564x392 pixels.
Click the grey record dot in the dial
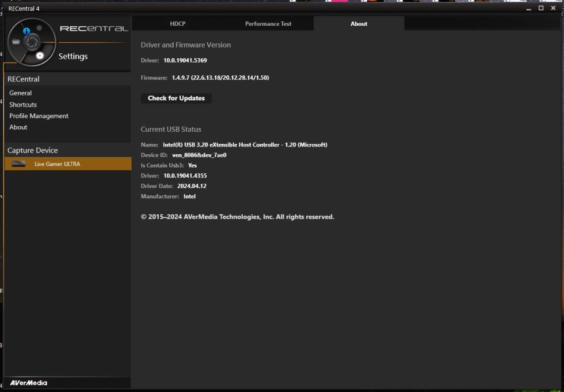(39, 28)
